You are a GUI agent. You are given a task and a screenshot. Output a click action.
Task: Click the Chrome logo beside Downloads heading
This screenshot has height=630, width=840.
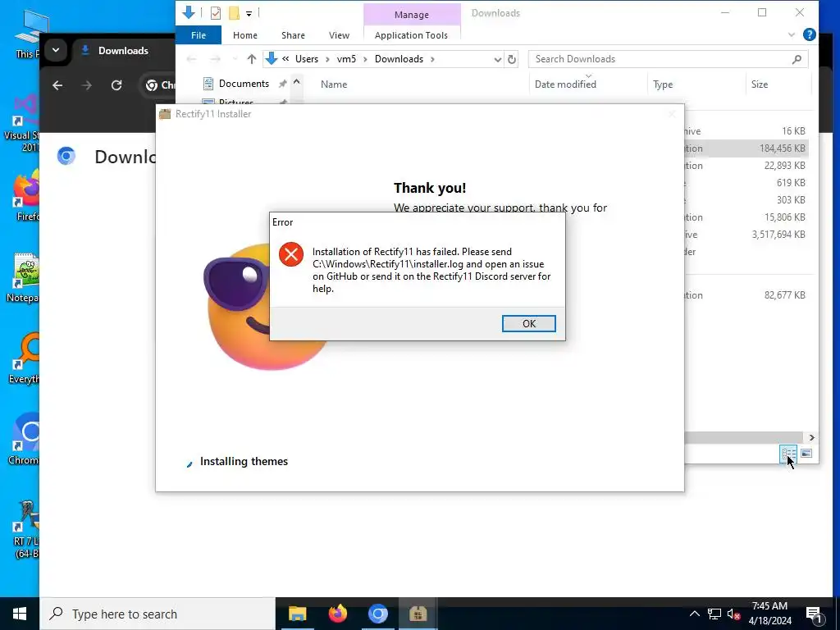point(66,156)
